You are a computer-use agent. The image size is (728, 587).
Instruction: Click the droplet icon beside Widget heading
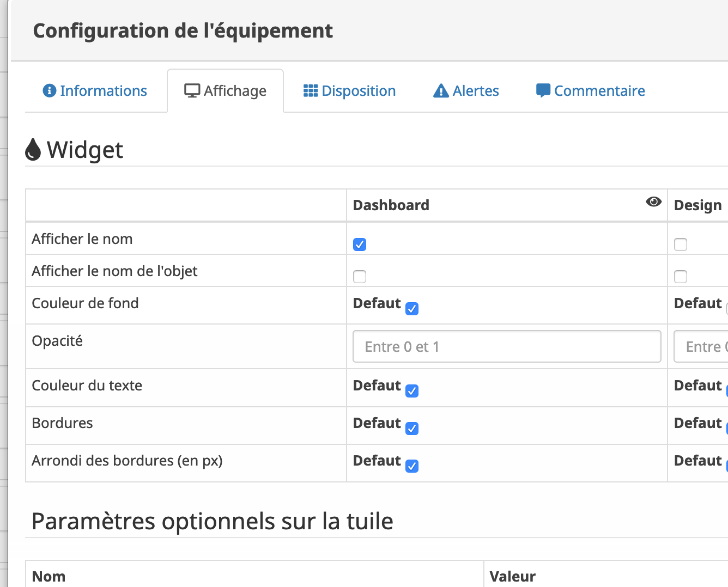33,149
